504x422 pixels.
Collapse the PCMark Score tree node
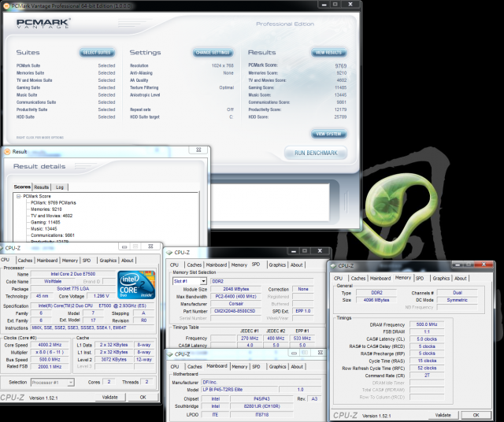pyautogui.click(x=19, y=196)
